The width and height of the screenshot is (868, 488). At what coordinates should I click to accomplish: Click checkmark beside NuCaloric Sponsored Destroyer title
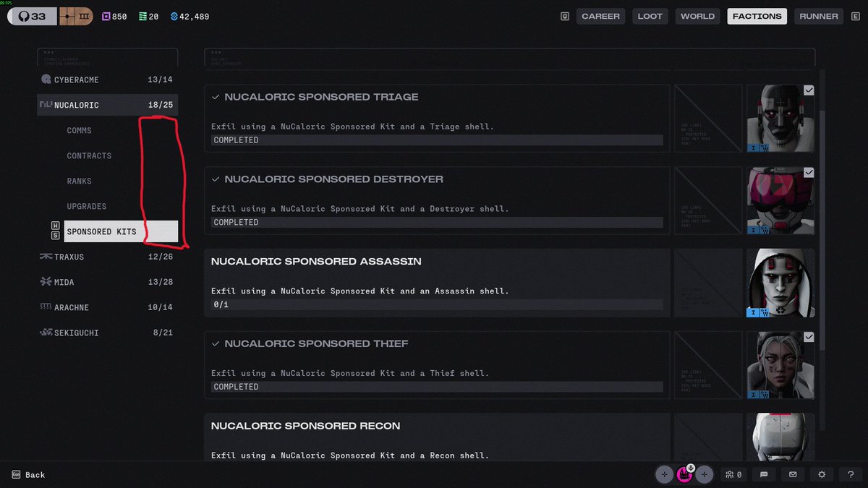point(216,179)
